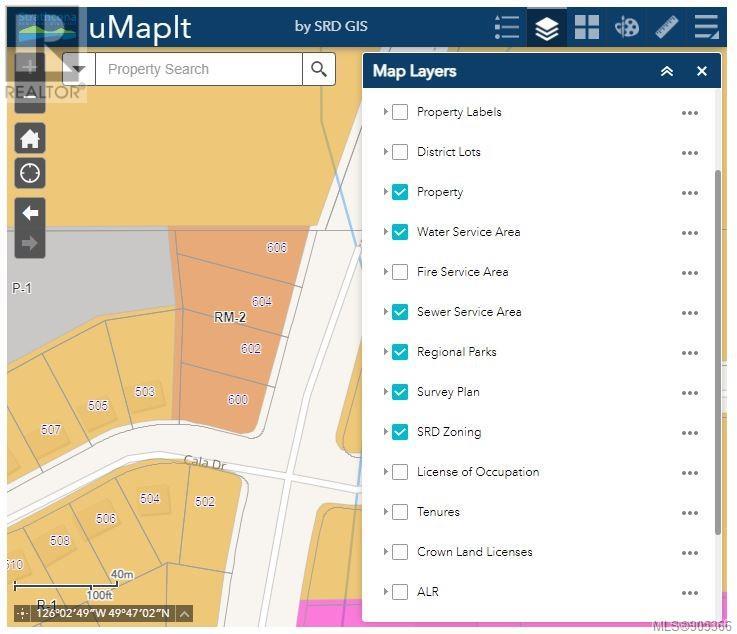Go to previous map extent arrow
The height and width of the screenshot is (634, 737).
tap(30, 212)
